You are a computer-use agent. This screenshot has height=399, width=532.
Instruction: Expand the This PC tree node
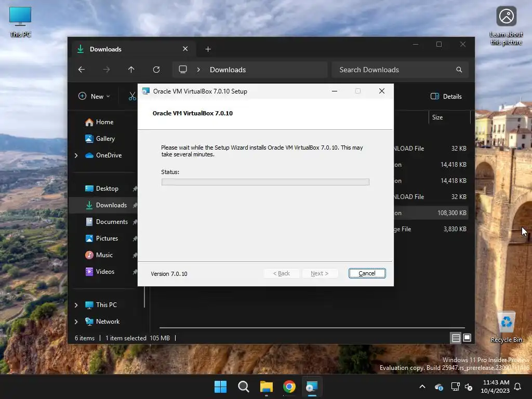pyautogui.click(x=76, y=305)
